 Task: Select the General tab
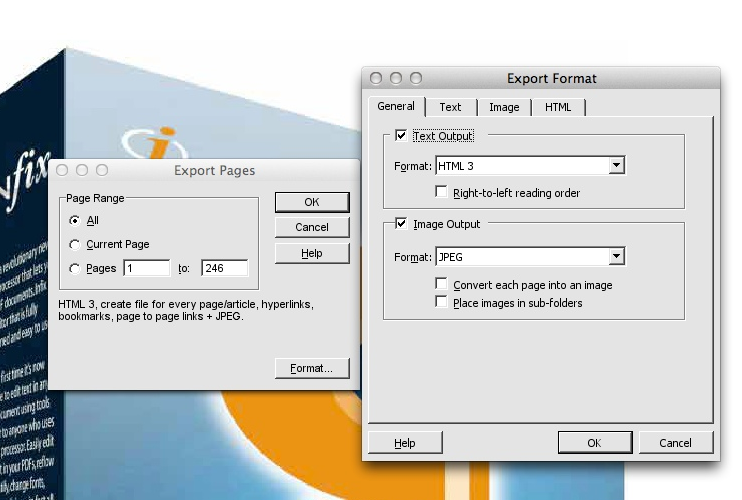coord(396,107)
